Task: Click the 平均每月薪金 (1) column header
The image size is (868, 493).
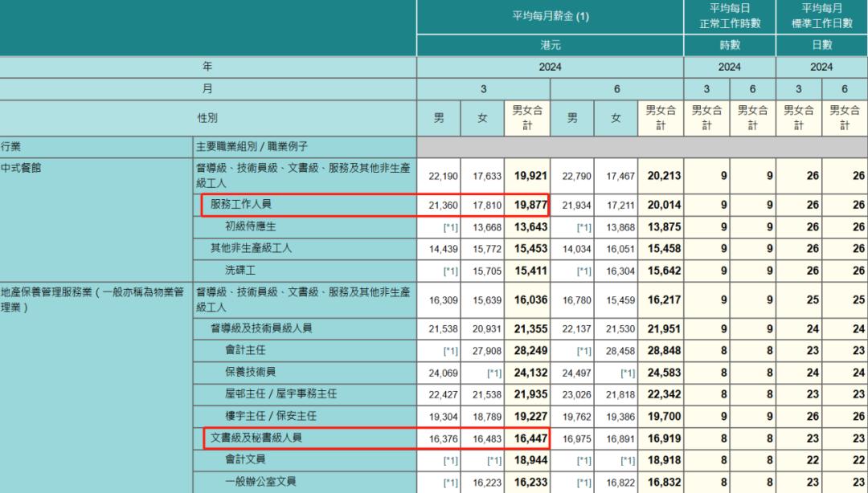Action: (x=550, y=17)
